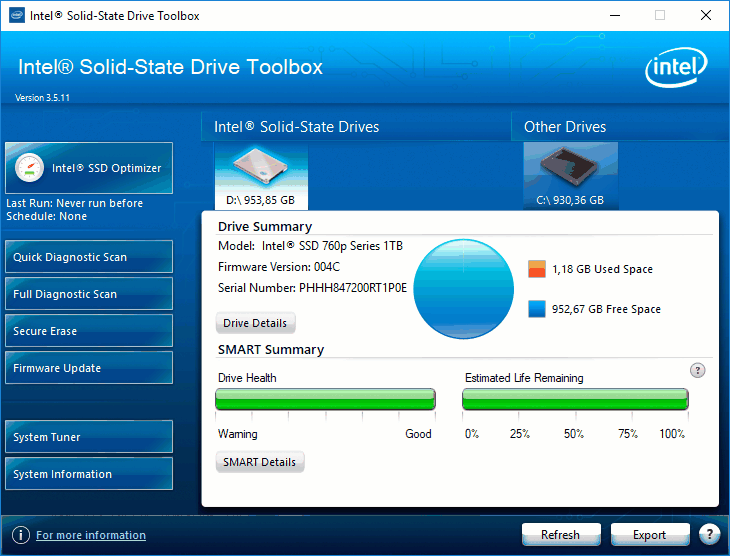Click the Export button
The height and width of the screenshot is (556, 730).
[x=649, y=535]
